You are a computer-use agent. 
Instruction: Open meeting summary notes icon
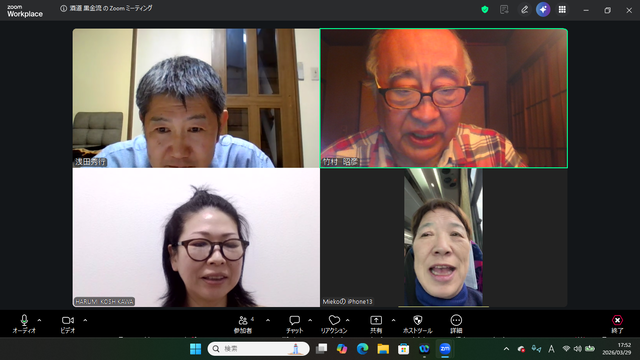point(504,10)
